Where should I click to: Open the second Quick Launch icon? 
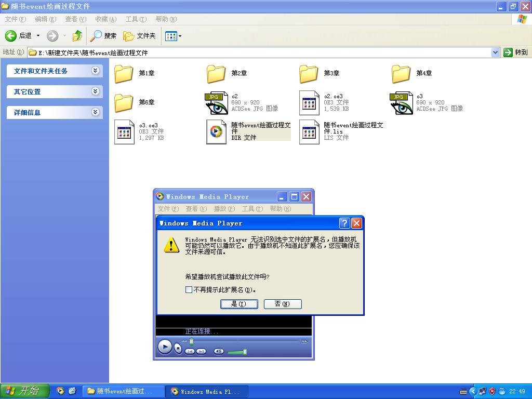[72, 391]
